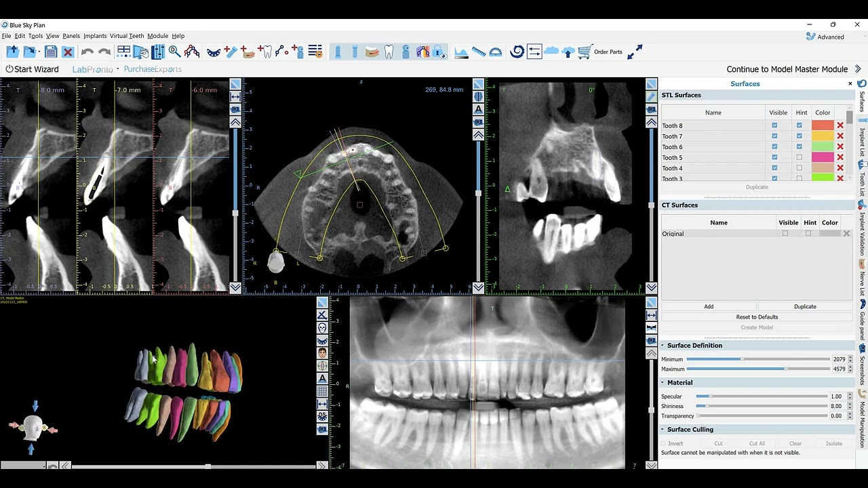Select the protractor angle tool
868x488 pixels.
pyautogui.click(x=496, y=52)
